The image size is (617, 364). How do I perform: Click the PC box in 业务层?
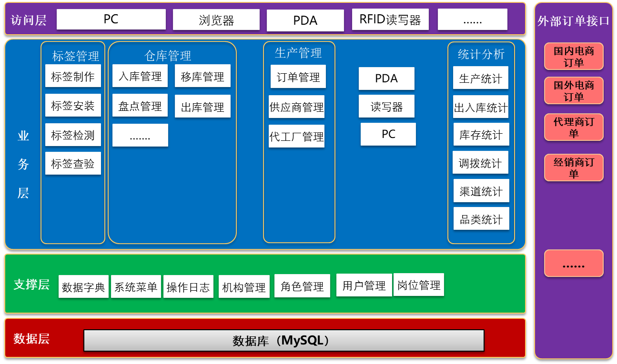(388, 134)
